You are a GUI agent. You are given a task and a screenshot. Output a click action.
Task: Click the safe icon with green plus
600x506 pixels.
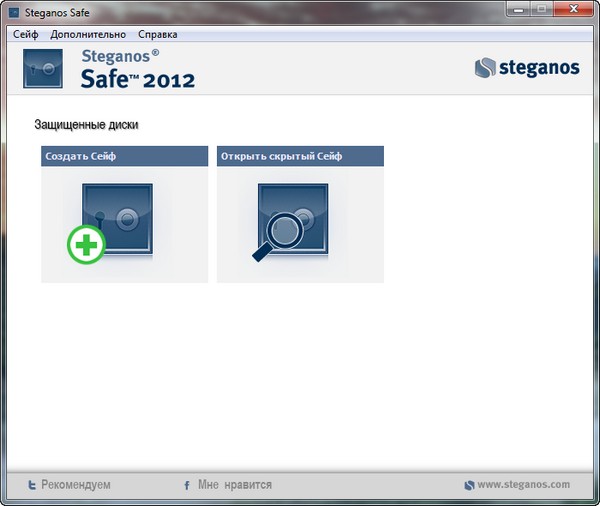[110, 224]
